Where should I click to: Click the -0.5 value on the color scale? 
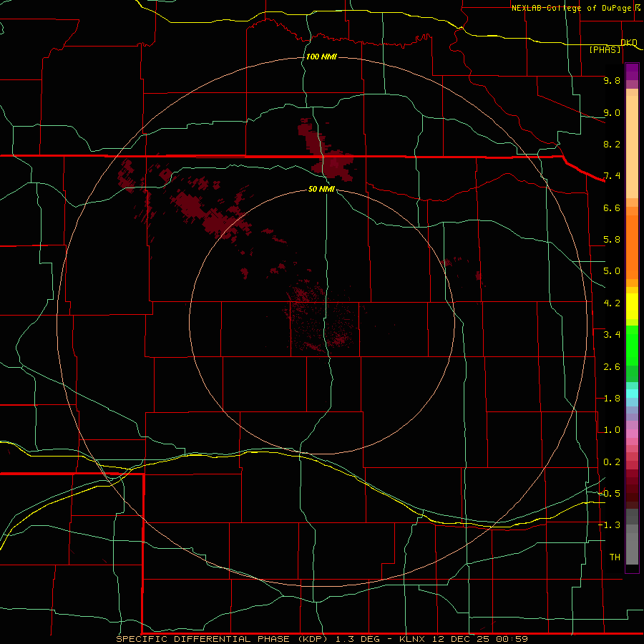609,494
